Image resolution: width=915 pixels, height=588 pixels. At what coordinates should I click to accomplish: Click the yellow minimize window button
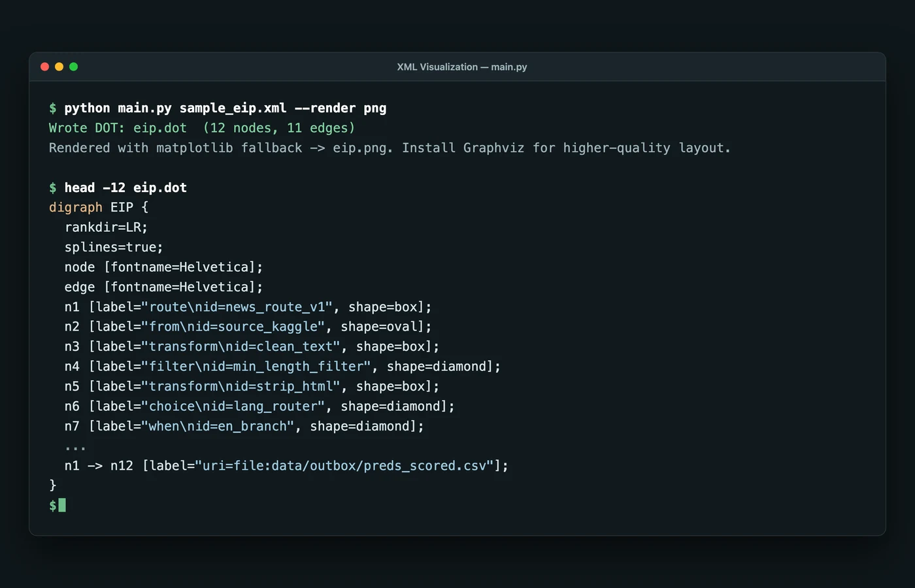59,67
